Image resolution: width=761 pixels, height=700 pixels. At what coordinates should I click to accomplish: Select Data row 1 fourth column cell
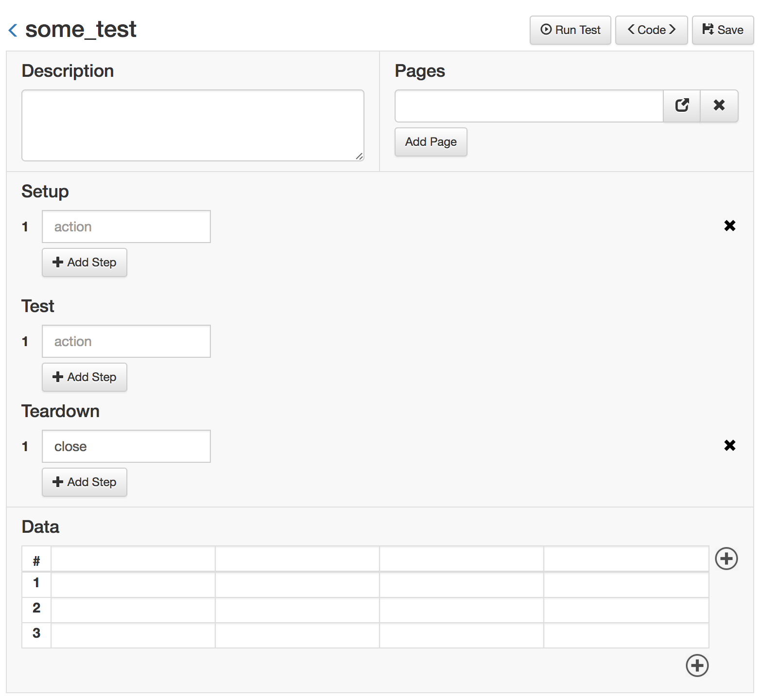pos(626,585)
